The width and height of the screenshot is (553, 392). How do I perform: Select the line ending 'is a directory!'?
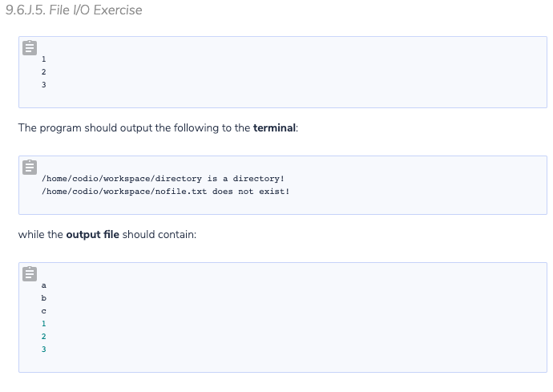coord(163,179)
